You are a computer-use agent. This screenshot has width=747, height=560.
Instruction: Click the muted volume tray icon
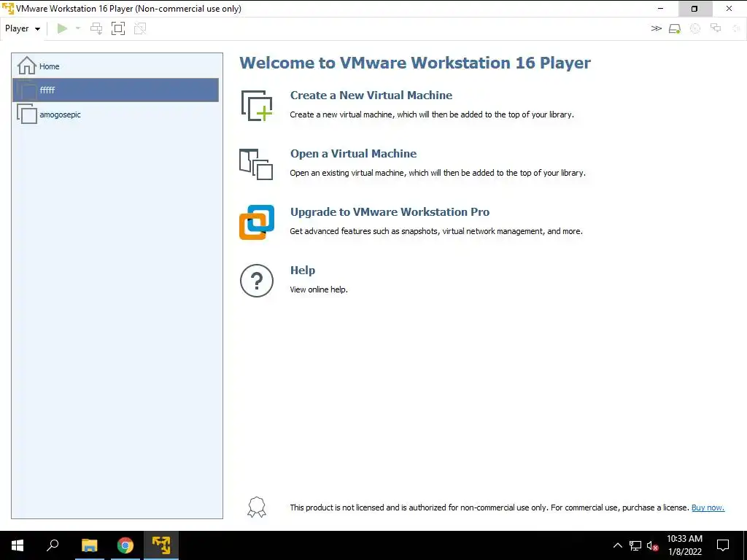[x=652, y=545]
